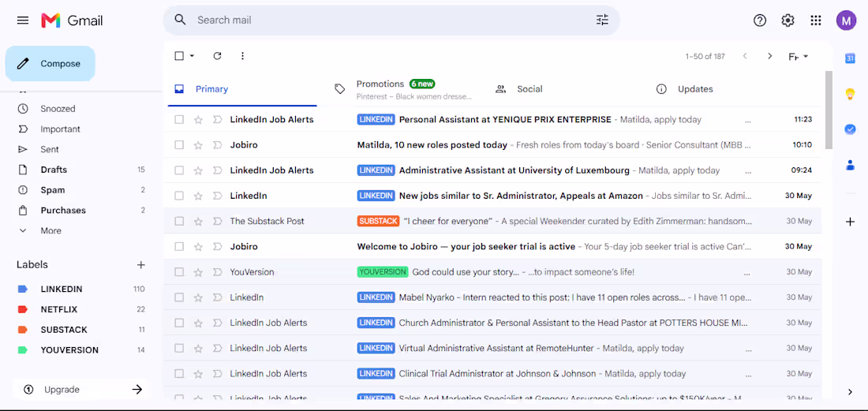Click the Search mail field
The width and height of the screenshot is (868, 411).
pos(391,20)
